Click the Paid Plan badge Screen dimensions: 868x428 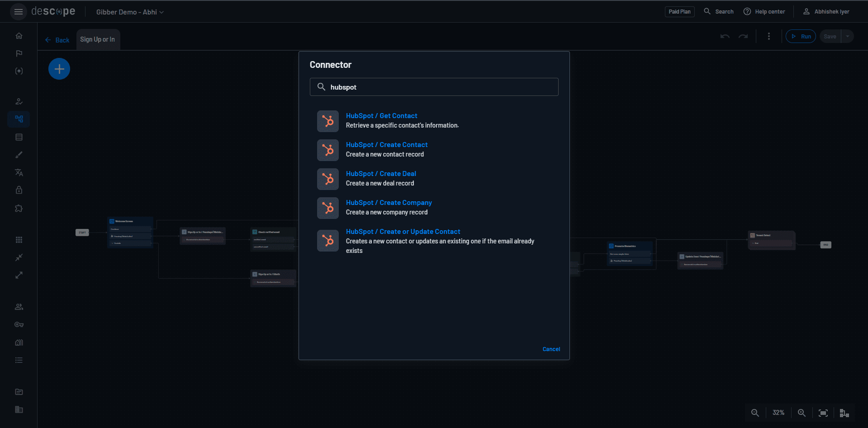click(679, 12)
